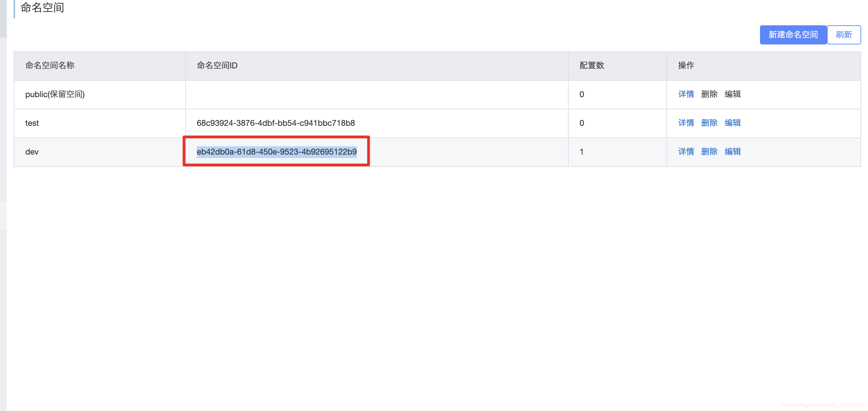Click the 刷新 button
Screen dimensions: 868x411
tap(844, 35)
